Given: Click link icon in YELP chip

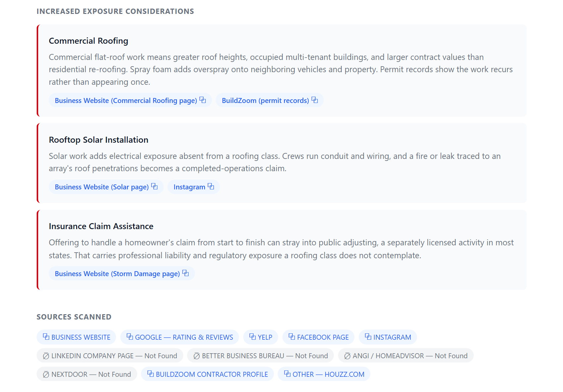Looking at the screenshot, I should 253,337.
